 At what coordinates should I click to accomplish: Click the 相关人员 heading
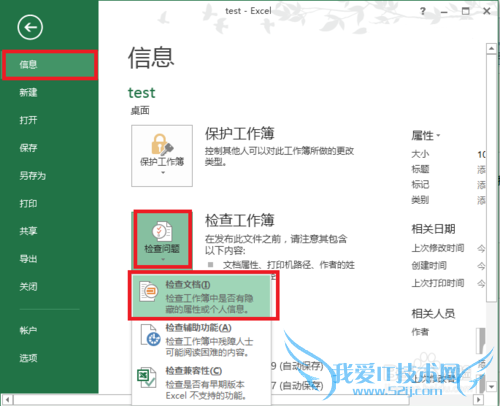pos(433,313)
